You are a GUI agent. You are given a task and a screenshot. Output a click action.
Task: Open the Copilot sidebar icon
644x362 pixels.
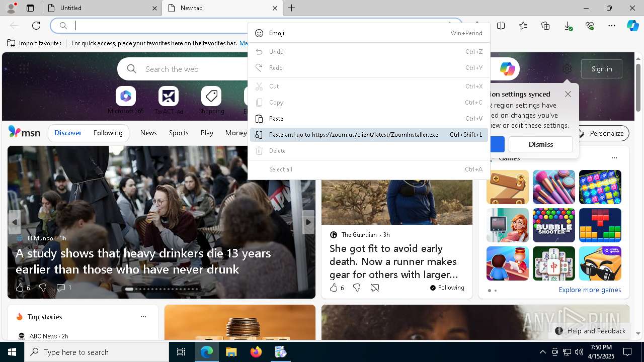[633, 26]
